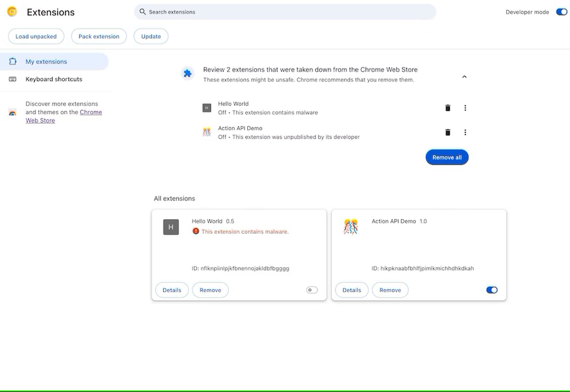Image resolution: width=570 pixels, height=392 pixels.
Task: Follow the Chrome Web Store link
Action: pyautogui.click(x=90, y=112)
